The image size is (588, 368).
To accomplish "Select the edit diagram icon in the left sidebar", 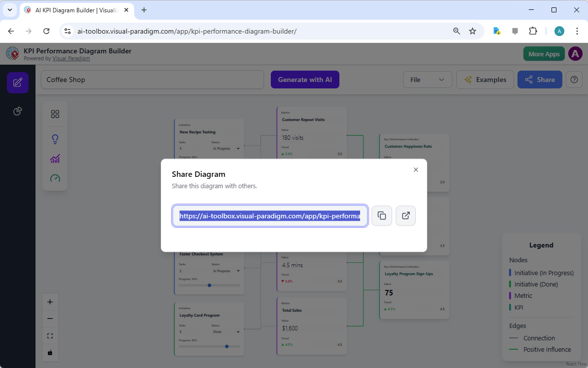I will coord(17,82).
